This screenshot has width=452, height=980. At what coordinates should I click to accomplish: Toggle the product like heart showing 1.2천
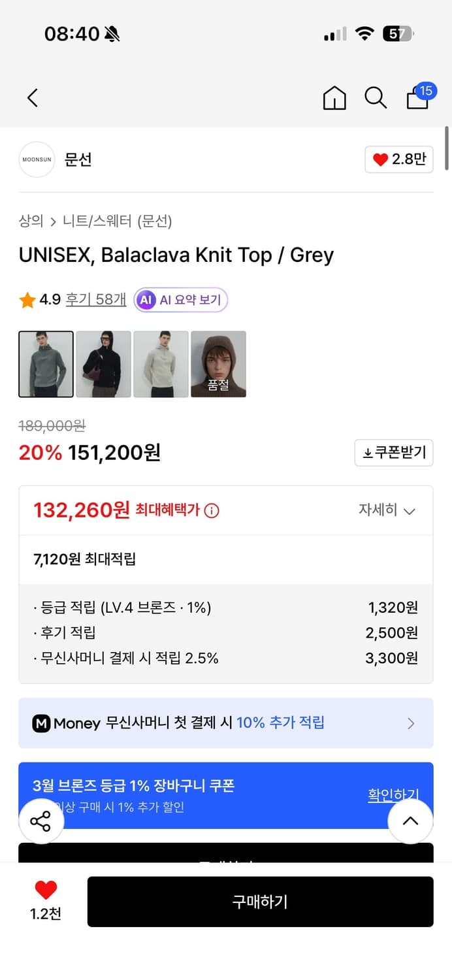click(x=44, y=902)
